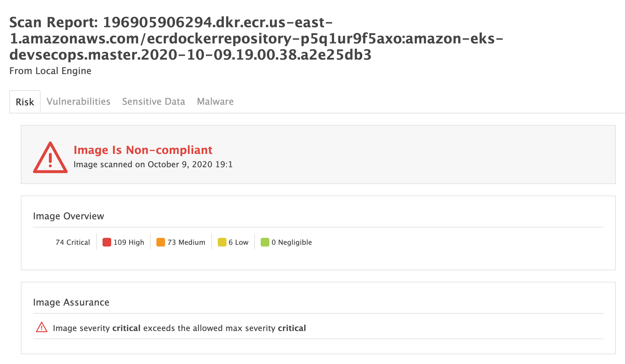Click the severity critical exceeds policy message
625x364 pixels.
point(179,328)
